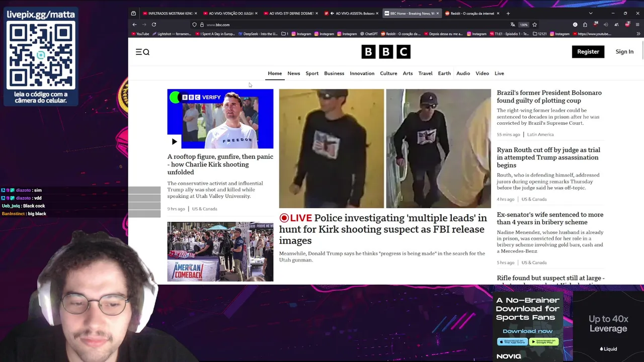Viewport: 644px width, 362px height.
Task: Click the Google Play badge in the ad
Action: click(544, 342)
